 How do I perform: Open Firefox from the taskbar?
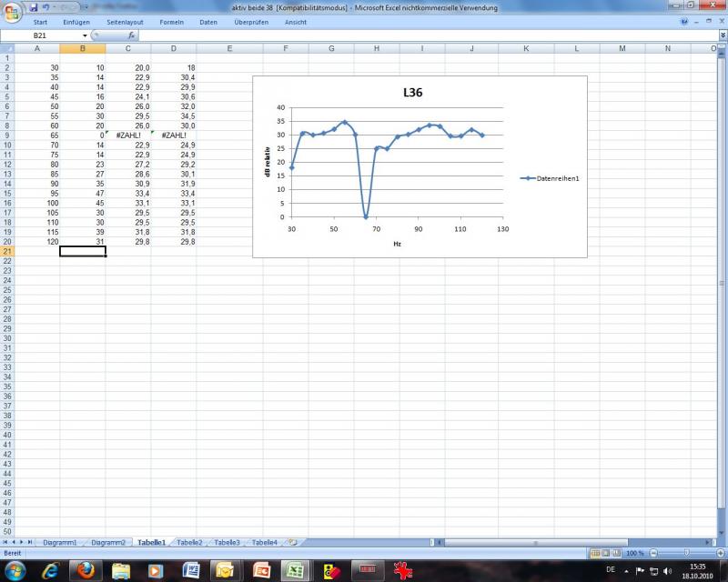point(86,570)
